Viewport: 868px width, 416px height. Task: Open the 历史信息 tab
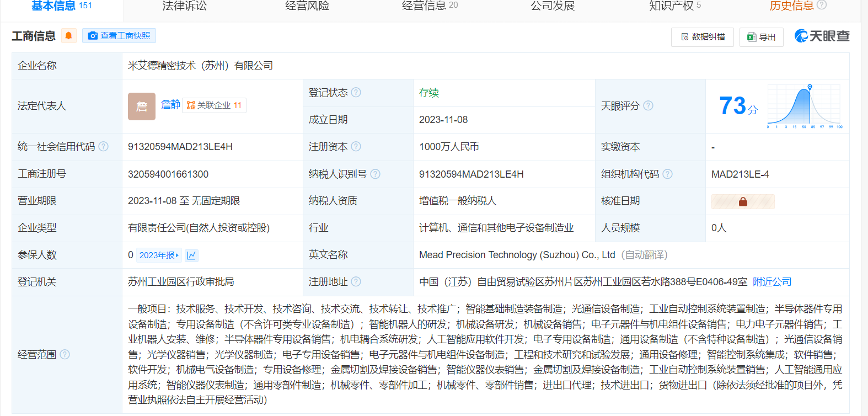792,6
